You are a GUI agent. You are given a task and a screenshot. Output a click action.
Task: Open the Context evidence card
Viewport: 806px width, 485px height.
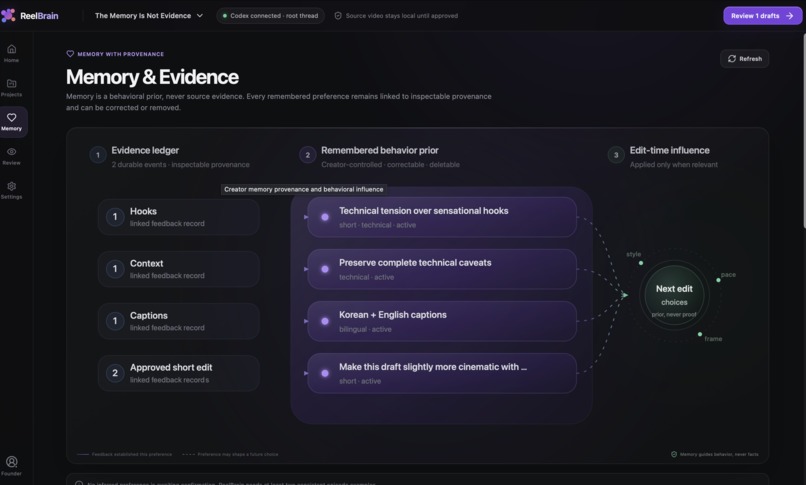pos(178,269)
